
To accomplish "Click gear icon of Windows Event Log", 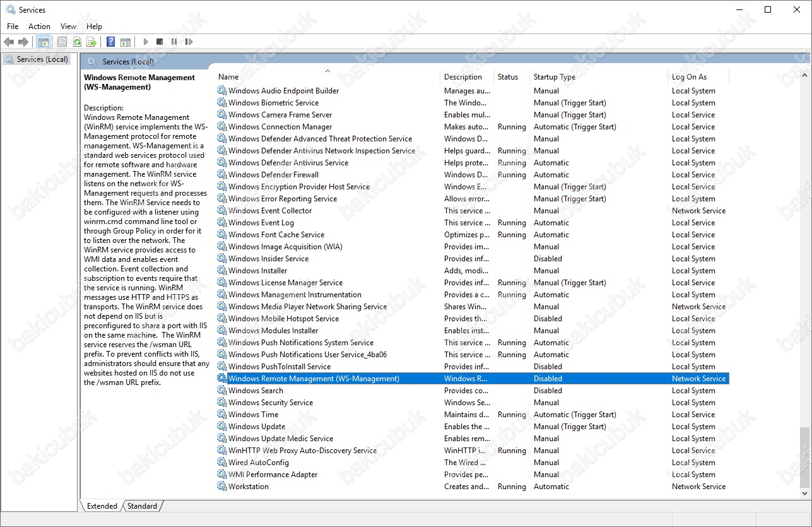I will pyautogui.click(x=221, y=223).
